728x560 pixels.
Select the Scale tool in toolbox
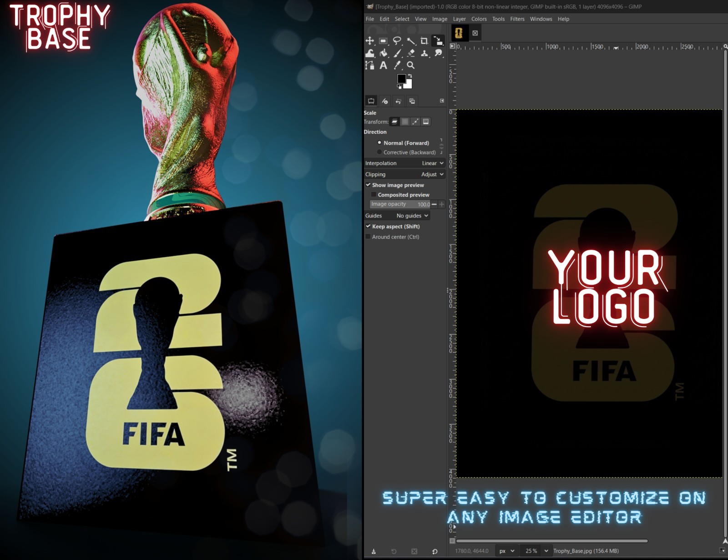(438, 41)
